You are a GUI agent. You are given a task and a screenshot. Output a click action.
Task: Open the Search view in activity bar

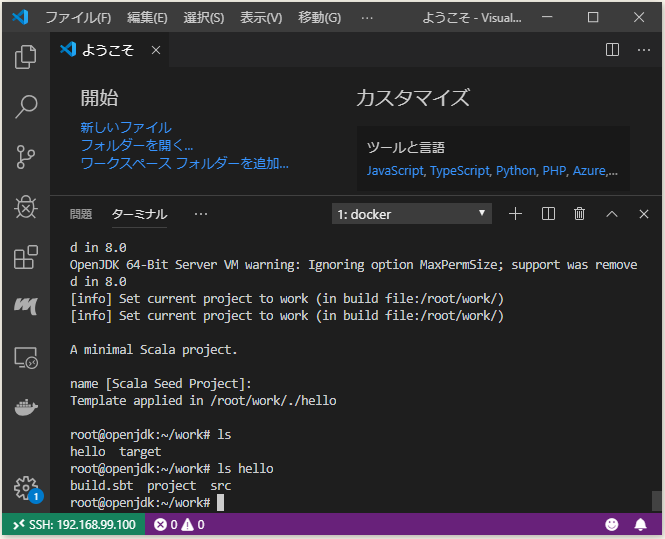[x=26, y=106]
